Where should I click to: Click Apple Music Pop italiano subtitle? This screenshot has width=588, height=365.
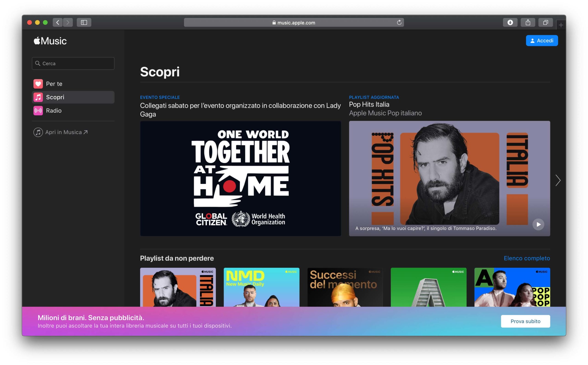pyautogui.click(x=385, y=113)
